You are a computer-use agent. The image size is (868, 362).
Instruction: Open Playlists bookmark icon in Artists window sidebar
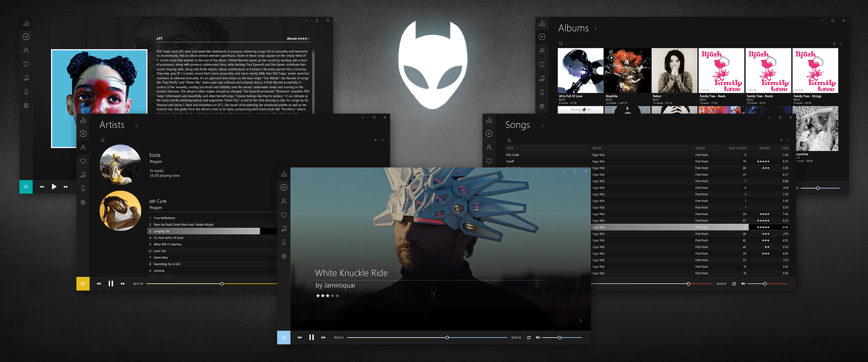pyautogui.click(x=83, y=189)
